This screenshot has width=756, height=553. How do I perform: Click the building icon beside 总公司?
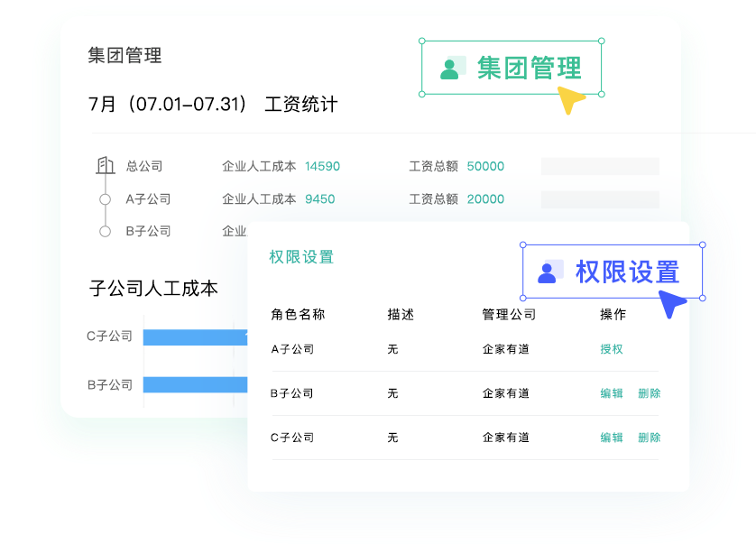(x=106, y=166)
